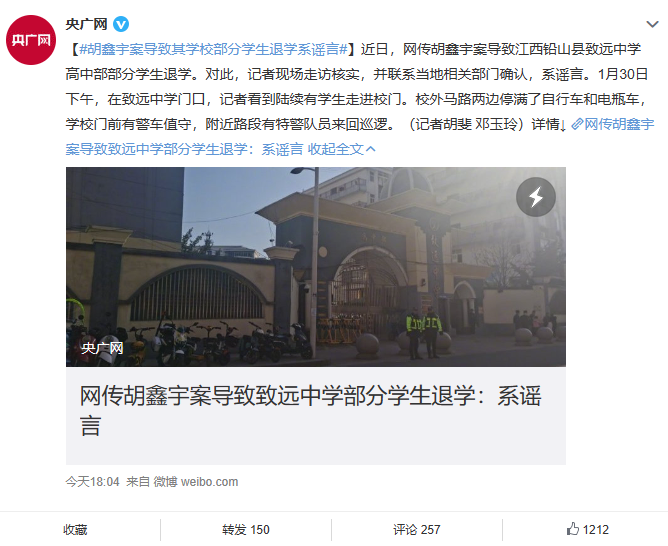Toggle the thumbs-up like icon
The height and width of the screenshot is (546, 668).
(573, 529)
